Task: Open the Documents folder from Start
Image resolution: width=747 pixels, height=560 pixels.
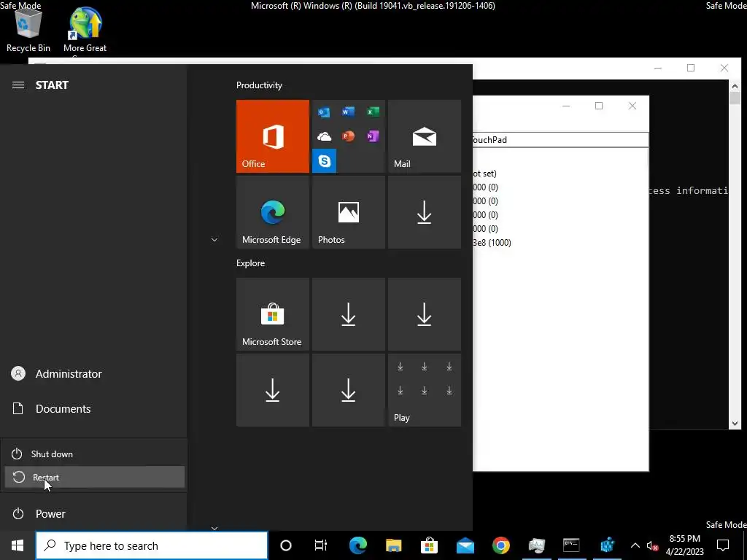Action: click(x=93, y=408)
